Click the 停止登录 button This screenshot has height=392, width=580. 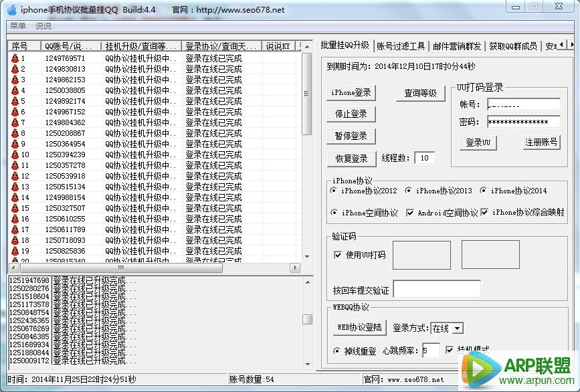351,114
